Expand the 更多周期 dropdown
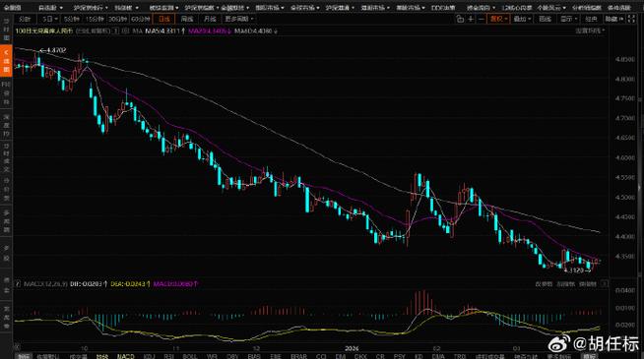644x359 pixels. [239, 19]
